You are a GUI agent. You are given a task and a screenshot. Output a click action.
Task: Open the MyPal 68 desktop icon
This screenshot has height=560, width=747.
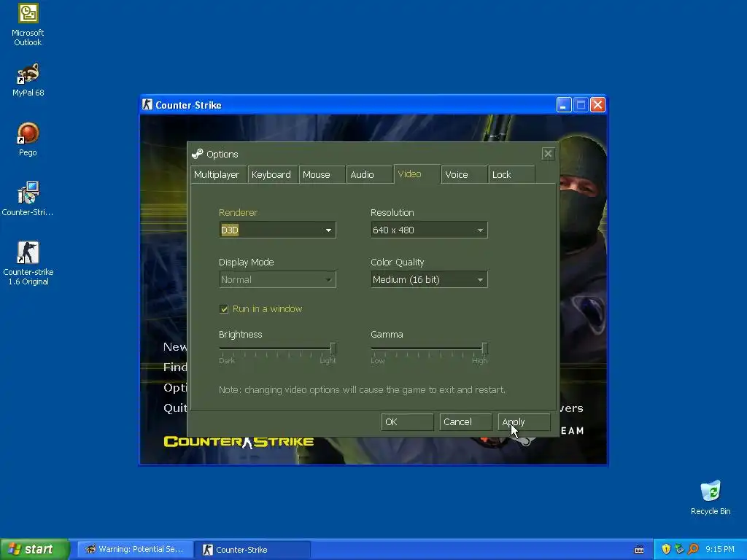[28, 80]
